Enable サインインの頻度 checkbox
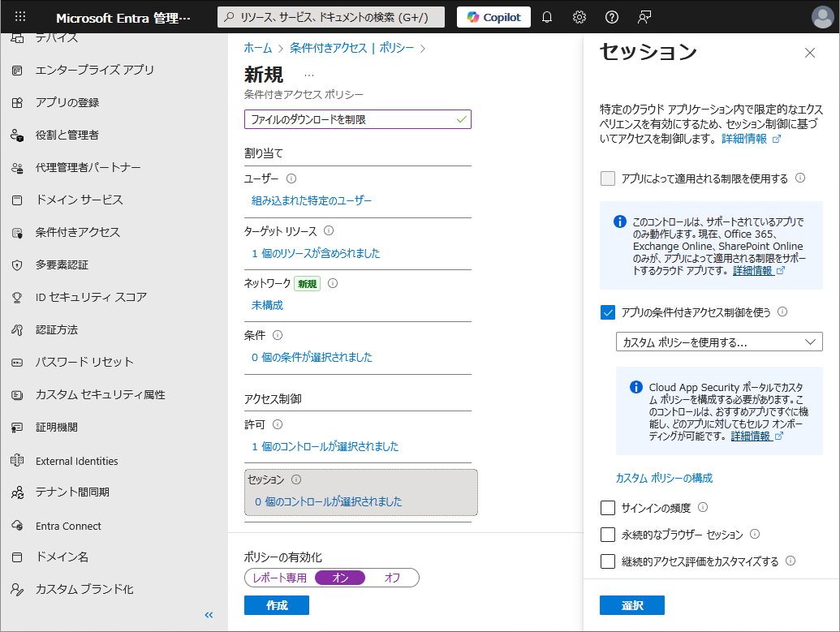Image resolution: width=840 pixels, height=632 pixels. (608, 508)
